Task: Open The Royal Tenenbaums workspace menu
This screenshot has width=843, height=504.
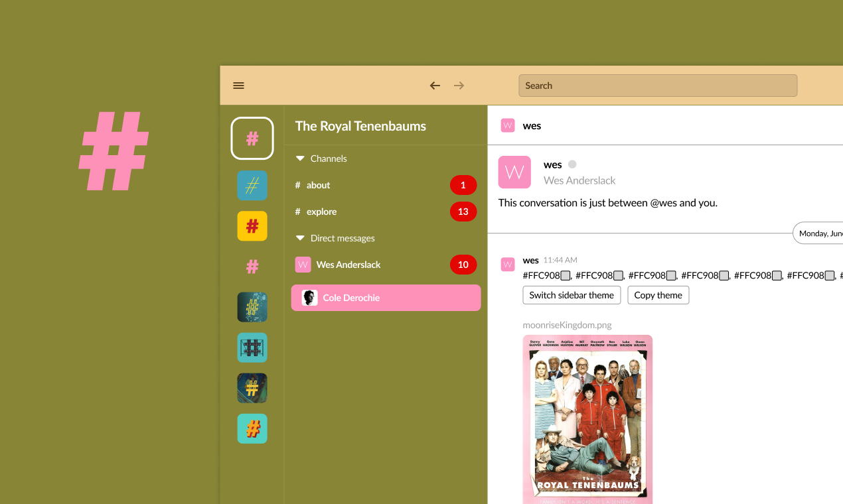Action: pyautogui.click(x=360, y=126)
